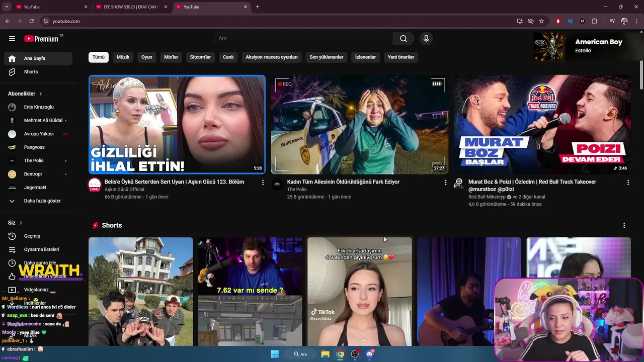This screenshot has height=362, width=644.
Task: Click the search magnifier button
Action: 404,39
